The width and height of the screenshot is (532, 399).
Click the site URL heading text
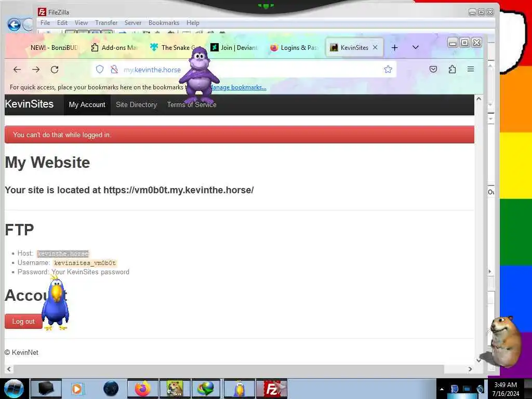(129, 190)
